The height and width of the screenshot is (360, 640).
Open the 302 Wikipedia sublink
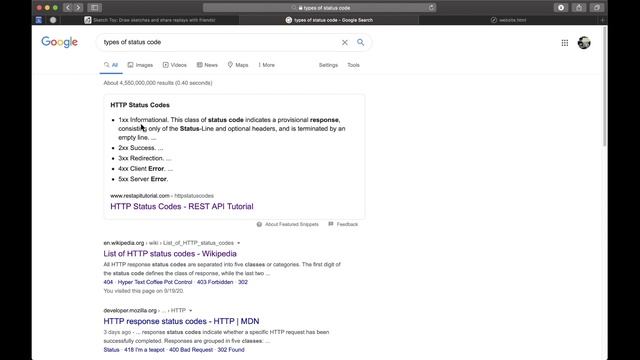click(243, 282)
